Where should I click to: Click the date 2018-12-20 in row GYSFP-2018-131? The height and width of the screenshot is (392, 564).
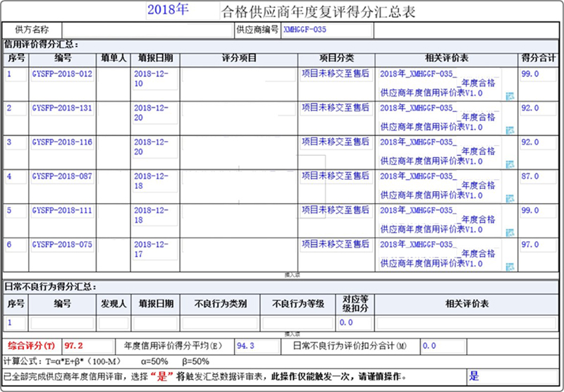(x=154, y=113)
